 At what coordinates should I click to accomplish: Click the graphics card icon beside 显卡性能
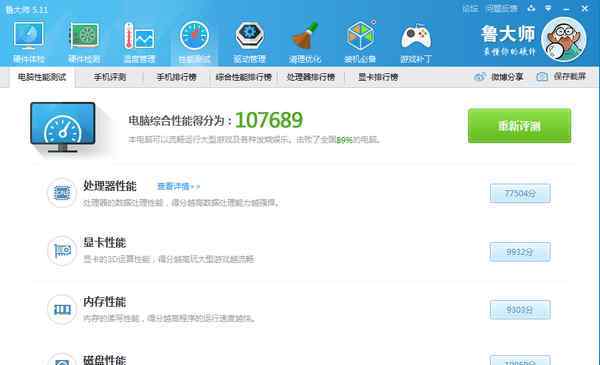click(62, 251)
